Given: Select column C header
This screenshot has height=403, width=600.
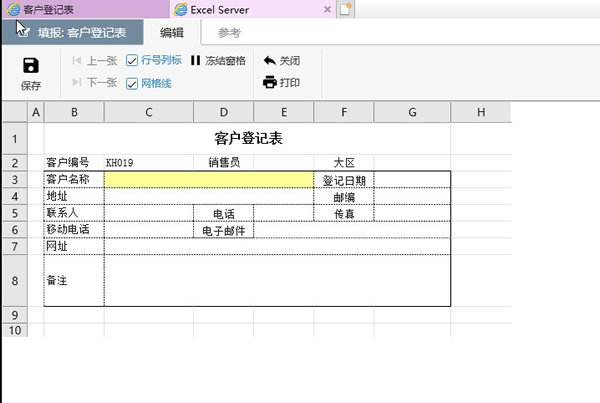Looking at the screenshot, I should [148, 112].
